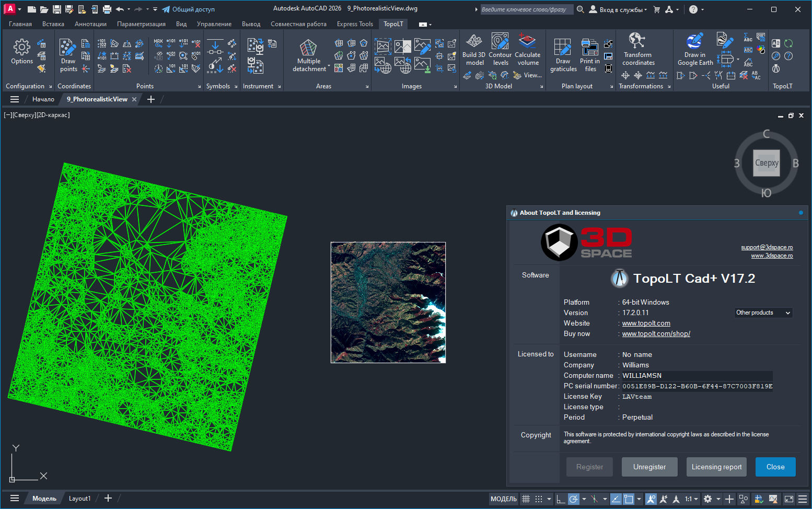Toggle object snap tracking in the status bar
Viewport: 812px width, 509px height.
[616, 499]
